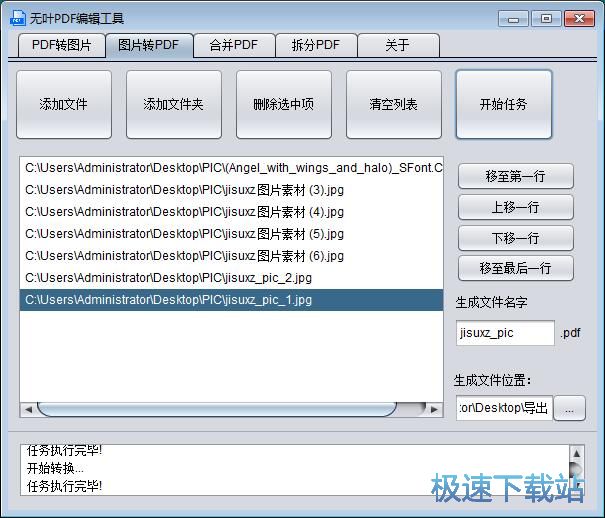The height and width of the screenshot is (518, 605).
Task: Select the highlighted jisuxz_pic_1.jpg row
Action: point(231,300)
